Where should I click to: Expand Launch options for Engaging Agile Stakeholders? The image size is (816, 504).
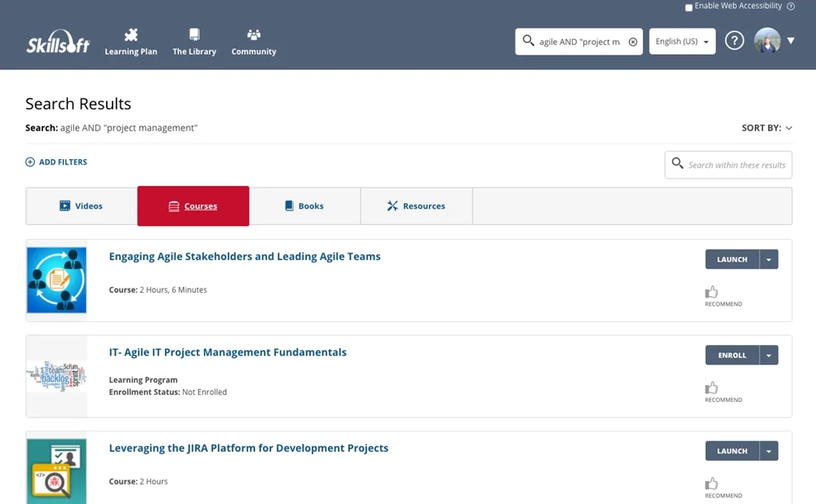(x=769, y=259)
